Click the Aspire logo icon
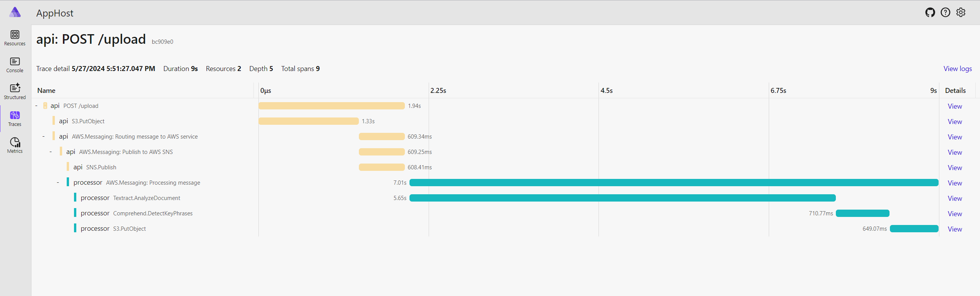Screen dimensions: 980x296 [x=15, y=12]
